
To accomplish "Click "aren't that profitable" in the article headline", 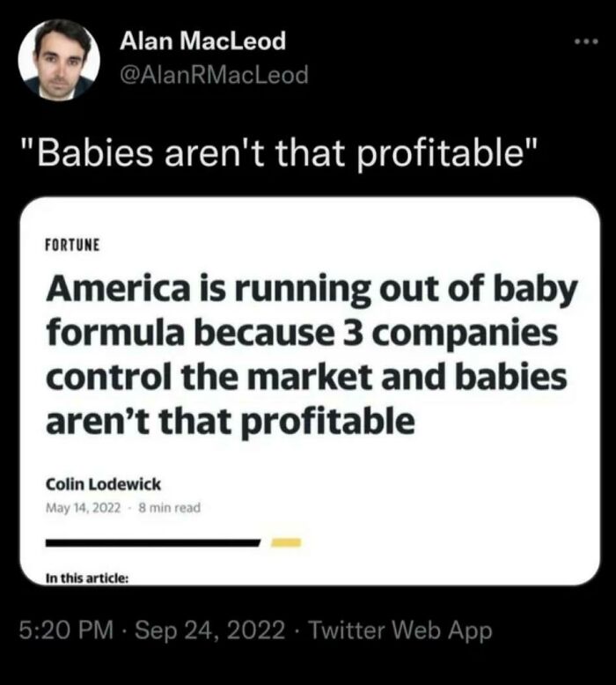I will [230, 422].
